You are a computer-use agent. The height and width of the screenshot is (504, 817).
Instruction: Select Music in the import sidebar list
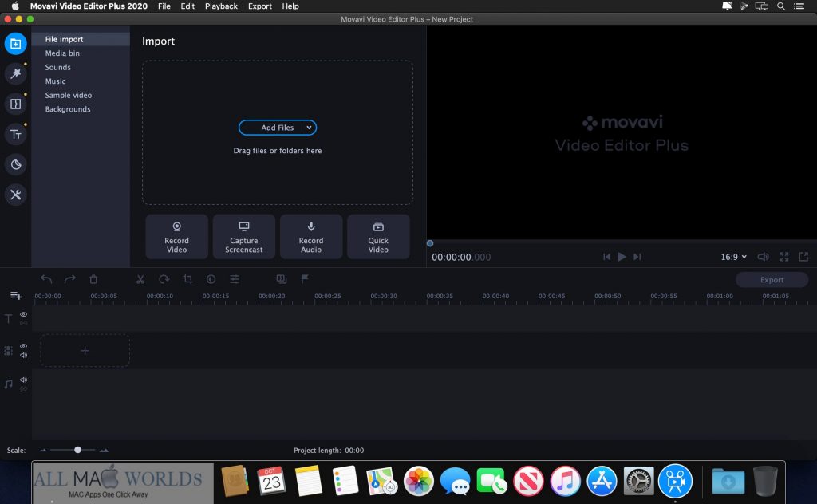[81, 81]
